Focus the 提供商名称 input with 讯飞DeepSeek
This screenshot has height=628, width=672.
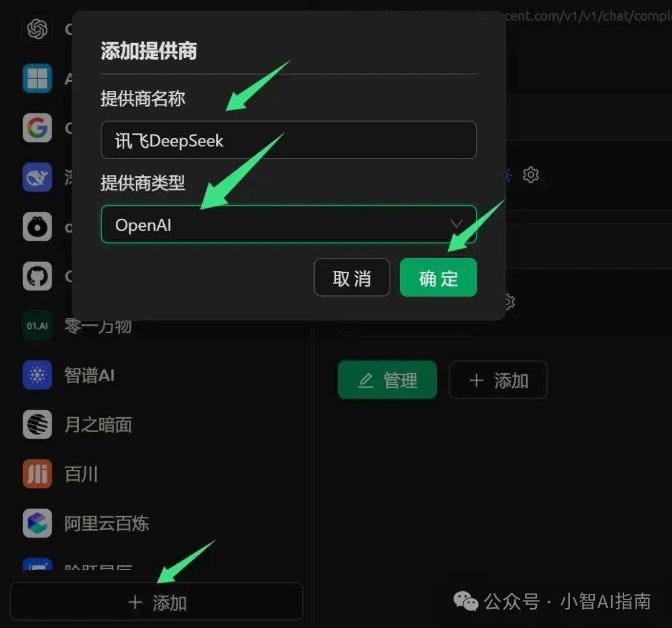click(x=289, y=140)
